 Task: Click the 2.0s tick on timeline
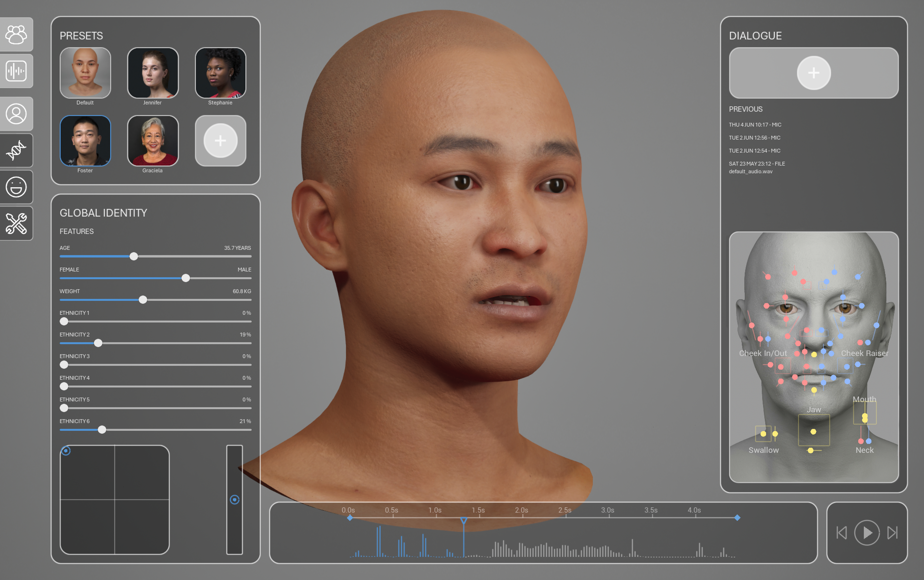pos(522,511)
